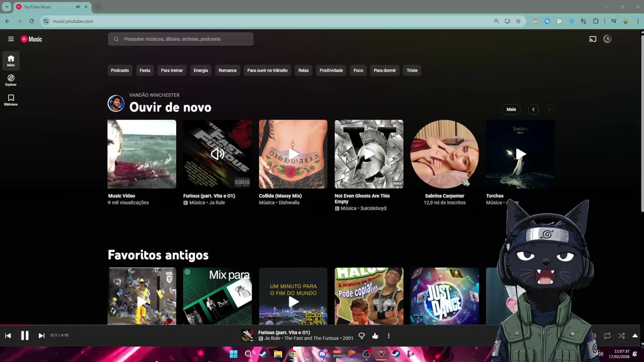Click the browser address bar URL
The image size is (644, 362).
coord(73,21)
